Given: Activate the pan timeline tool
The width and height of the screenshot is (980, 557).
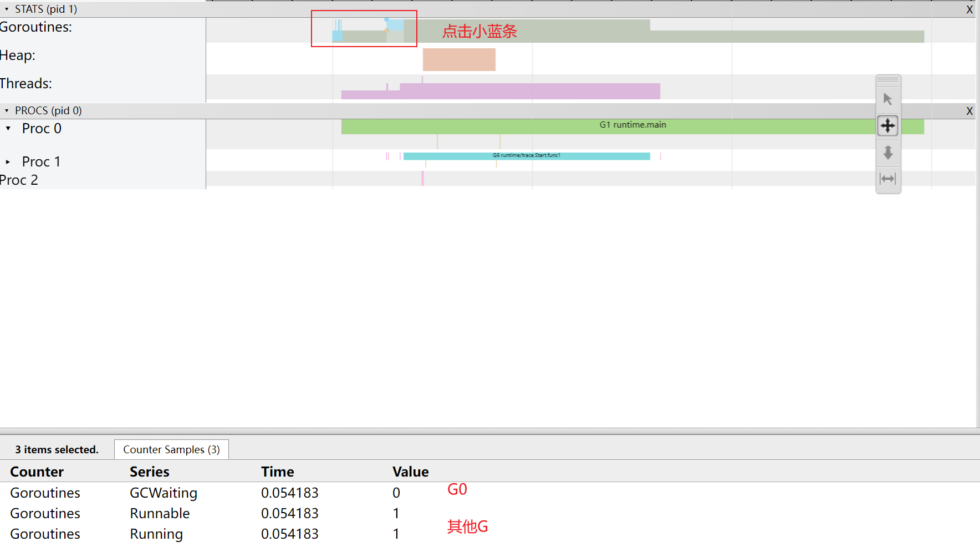Looking at the screenshot, I should point(887,125).
